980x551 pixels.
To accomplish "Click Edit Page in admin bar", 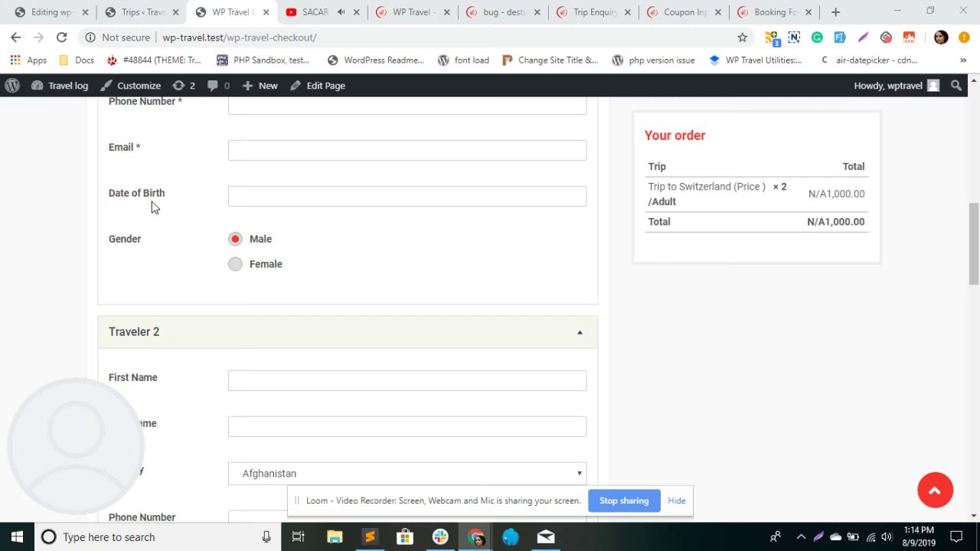I will coord(318,86).
